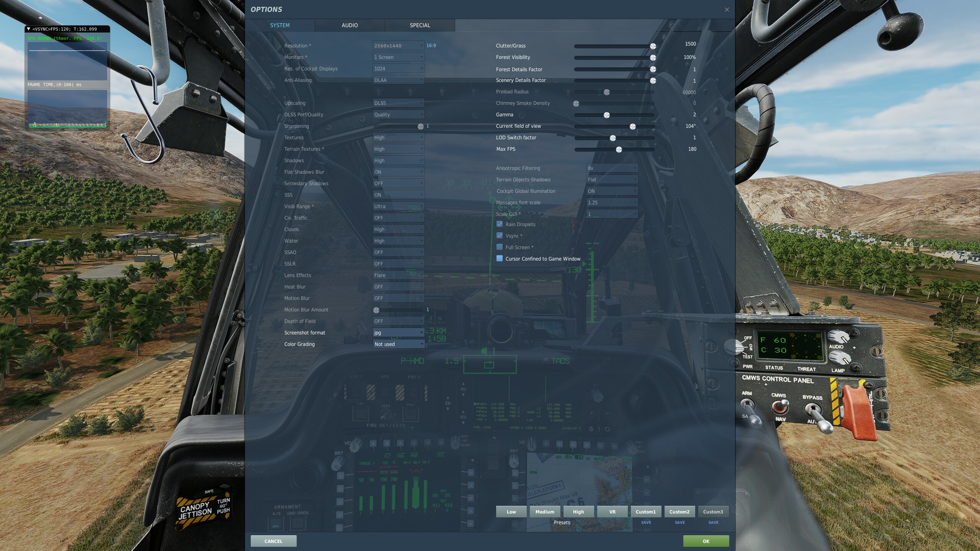980x551 pixels.
Task: Toggle the Rain Droplets checkbox
Action: (x=500, y=224)
